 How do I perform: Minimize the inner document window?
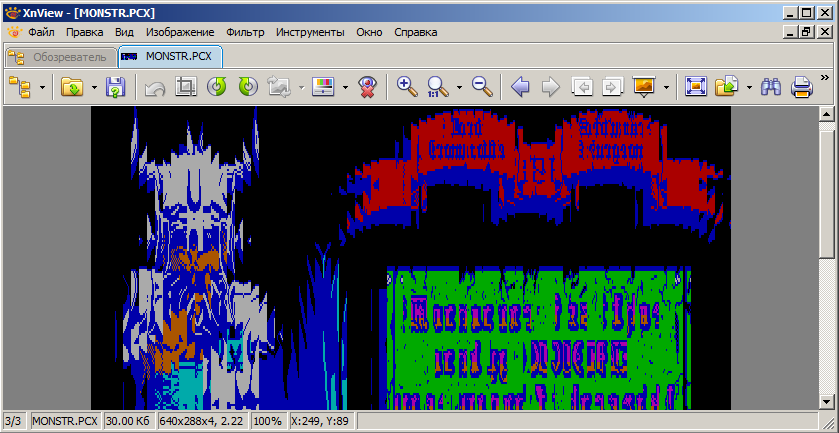coord(792,32)
